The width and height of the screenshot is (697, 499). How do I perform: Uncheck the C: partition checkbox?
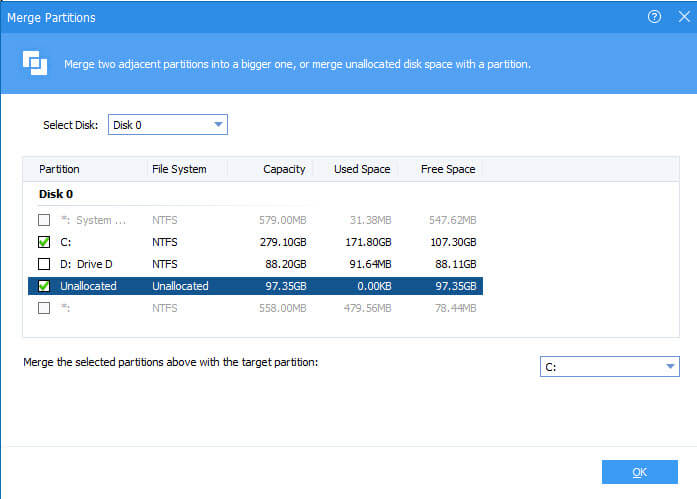(44, 242)
